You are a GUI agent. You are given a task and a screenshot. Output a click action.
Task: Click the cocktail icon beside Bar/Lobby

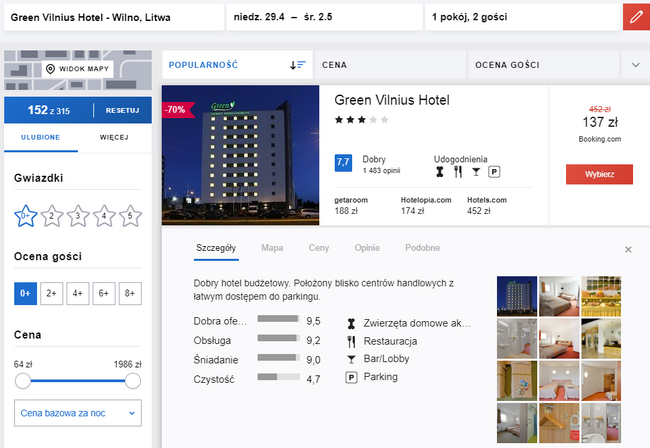(352, 359)
